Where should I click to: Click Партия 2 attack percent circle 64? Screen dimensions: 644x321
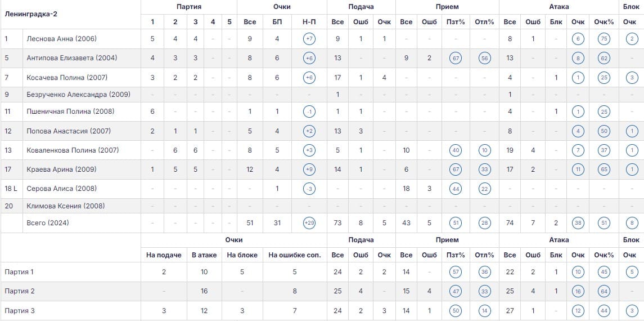click(604, 291)
